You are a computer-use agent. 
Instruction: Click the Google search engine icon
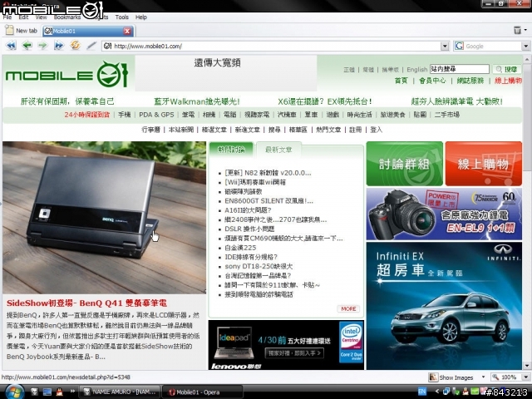click(460, 46)
